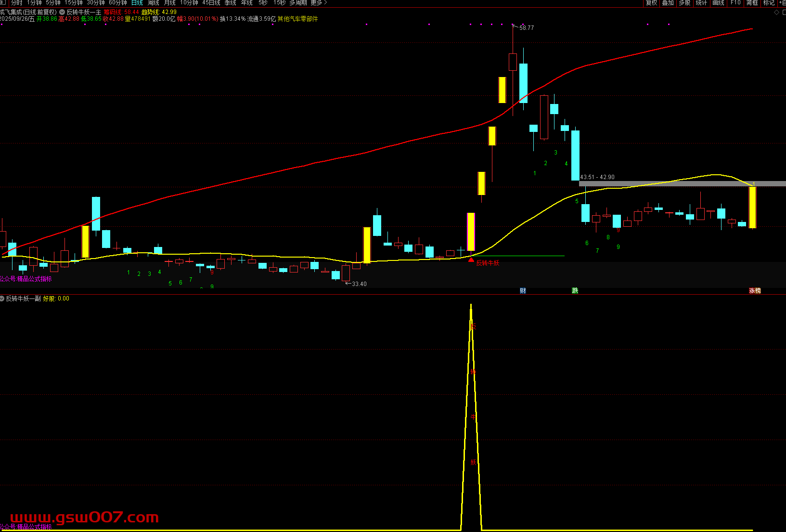Switch to the 年线 yearly tab
Viewport: 786px width, 532px height.
coord(247,3)
